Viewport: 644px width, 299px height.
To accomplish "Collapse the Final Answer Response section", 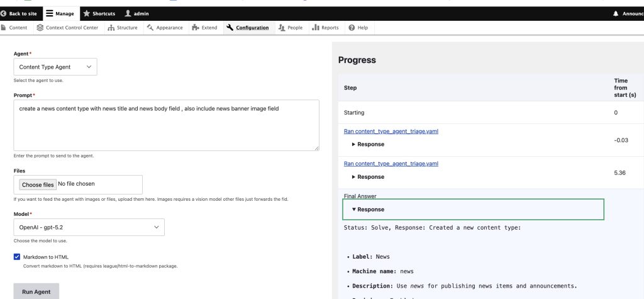I will coord(368,209).
